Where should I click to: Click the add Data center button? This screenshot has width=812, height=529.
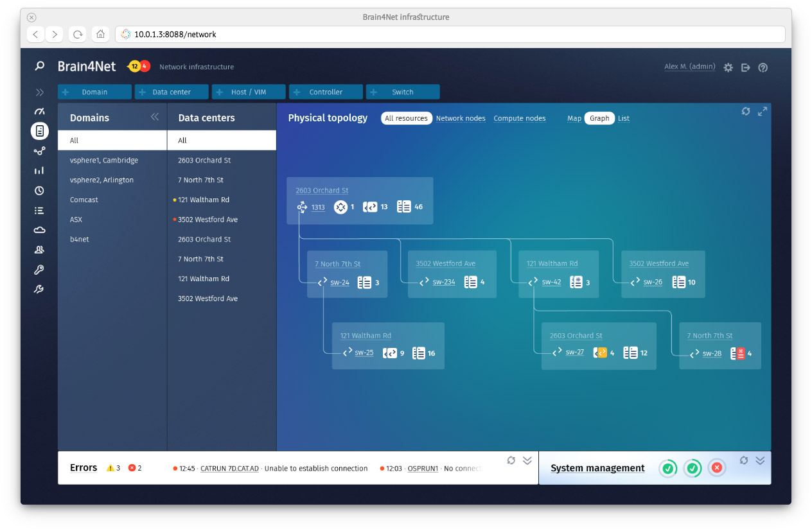pyautogui.click(x=172, y=92)
